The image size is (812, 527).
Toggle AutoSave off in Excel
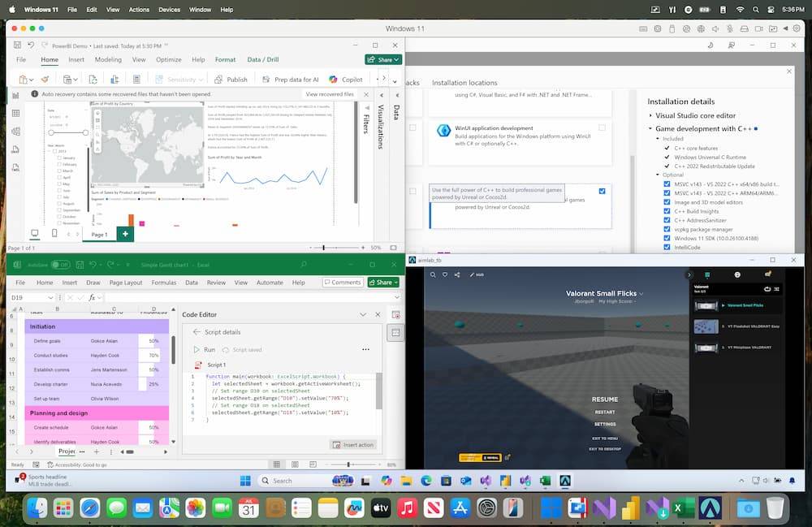click(x=59, y=265)
